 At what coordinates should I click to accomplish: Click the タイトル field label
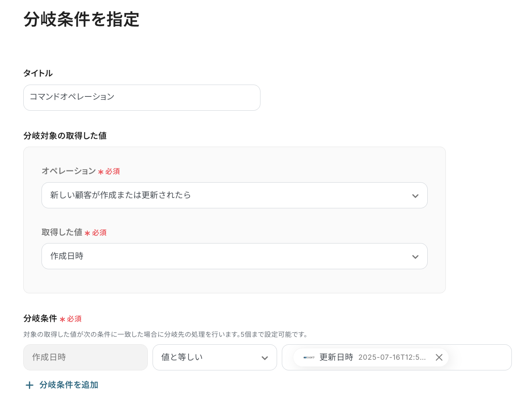38,73
